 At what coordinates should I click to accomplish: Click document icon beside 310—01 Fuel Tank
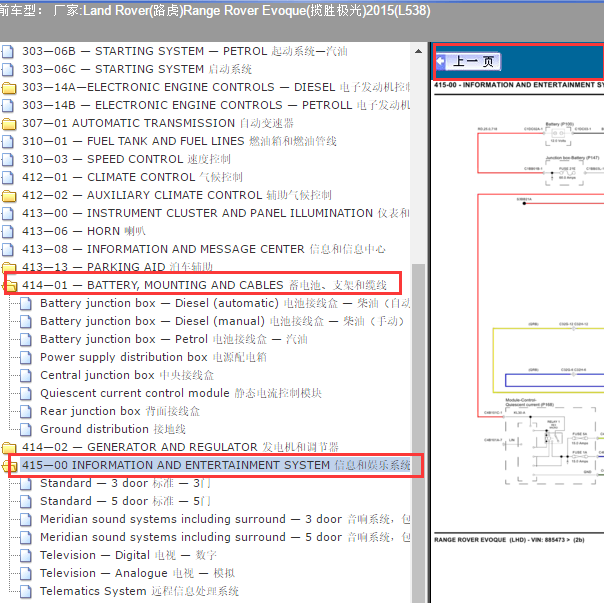[8, 141]
